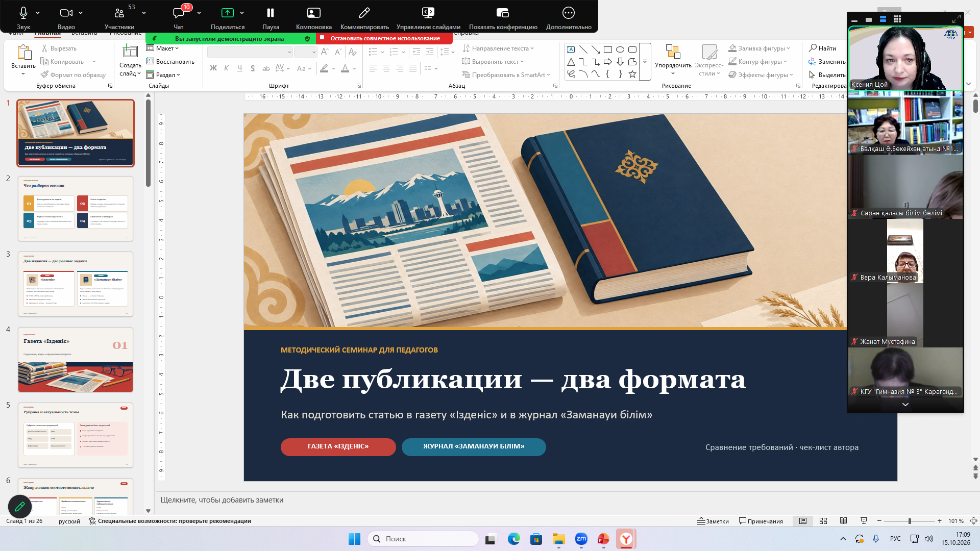Screen dimensions: 980x551
Task: Toggle strikethrough text formatting
Action: pos(266,68)
